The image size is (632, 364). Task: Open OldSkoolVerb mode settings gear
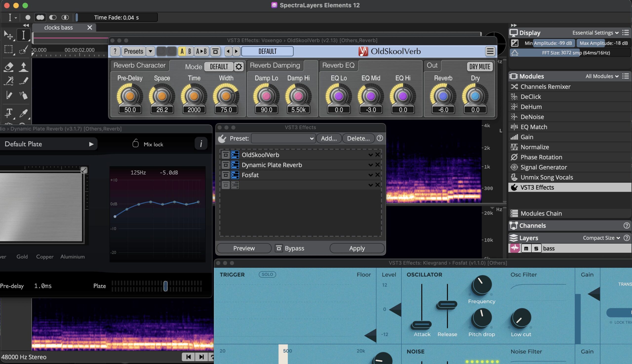pyautogui.click(x=239, y=67)
